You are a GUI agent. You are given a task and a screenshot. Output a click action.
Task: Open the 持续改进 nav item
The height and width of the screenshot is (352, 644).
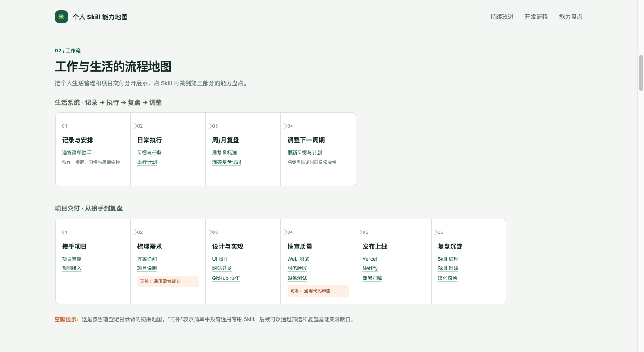pos(502,17)
